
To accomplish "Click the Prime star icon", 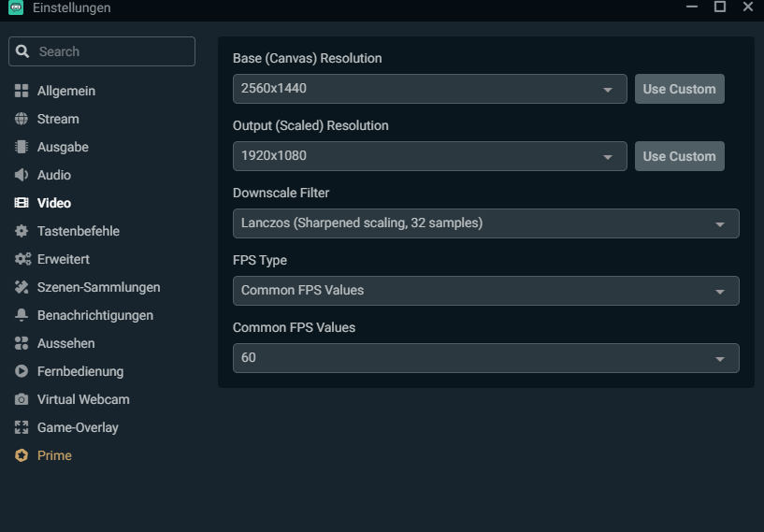I will [x=22, y=455].
